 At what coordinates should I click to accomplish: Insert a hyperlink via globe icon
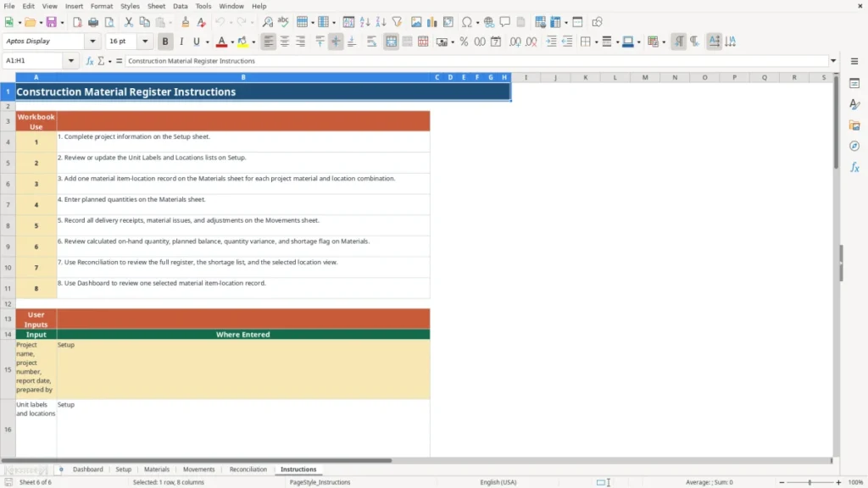489,22
